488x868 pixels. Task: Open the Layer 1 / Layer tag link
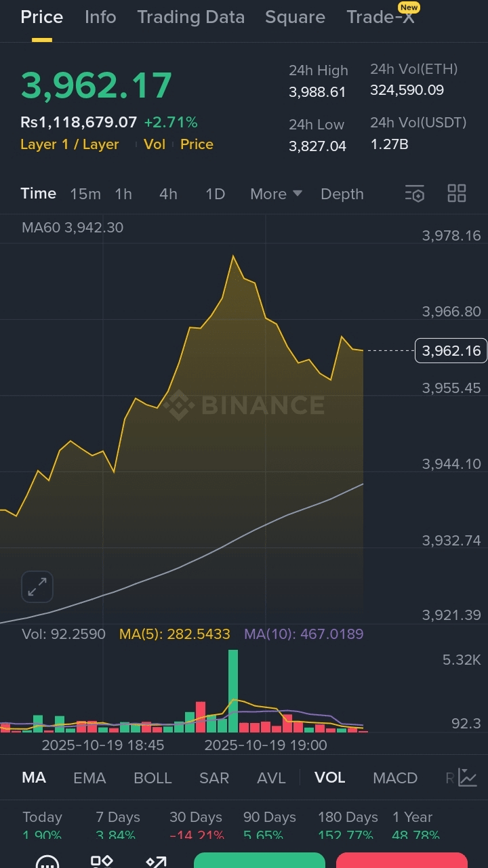70,144
